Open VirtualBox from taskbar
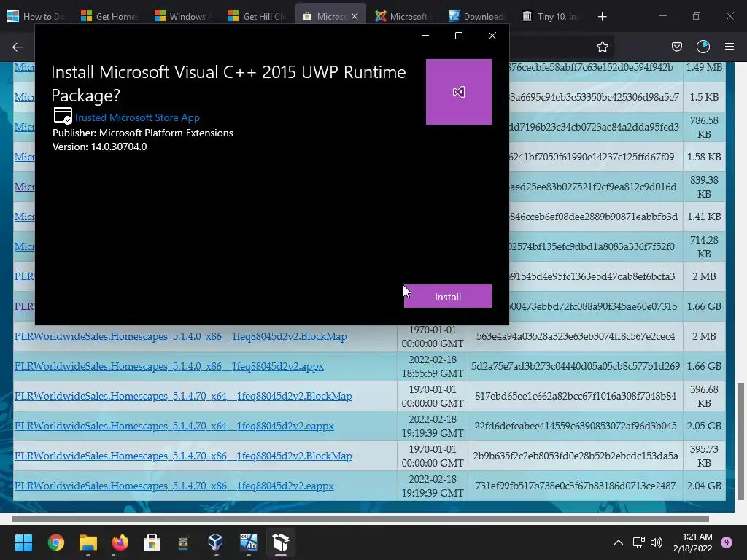This screenshot has width=747, height=560. (x=215, y=542)
